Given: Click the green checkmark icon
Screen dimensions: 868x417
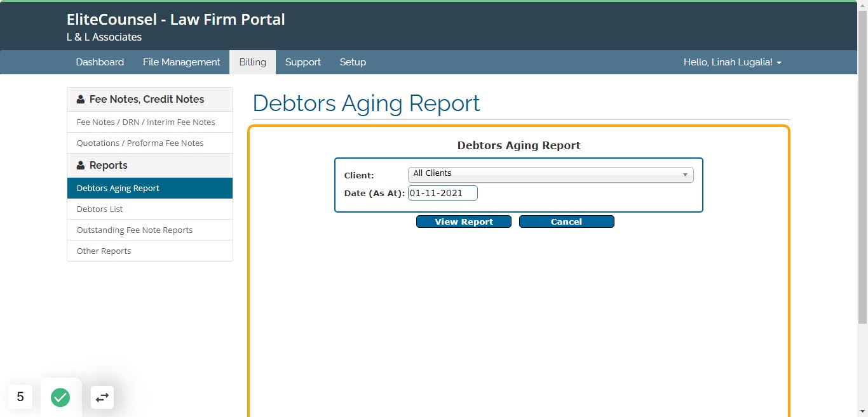Looking at the screenshot, I should (x=60, y=397).
